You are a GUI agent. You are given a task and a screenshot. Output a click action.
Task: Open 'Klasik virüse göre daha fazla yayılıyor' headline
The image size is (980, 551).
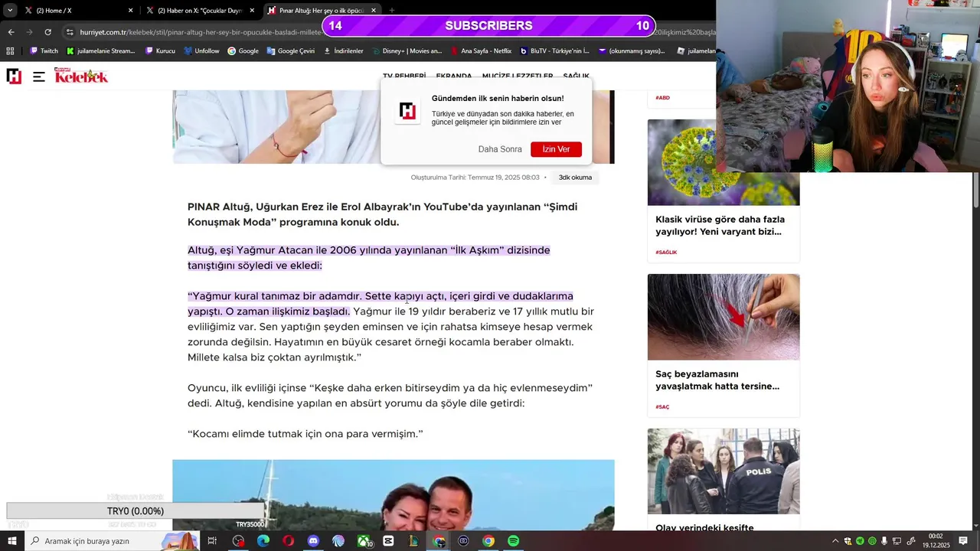click(x=720, y=226)
